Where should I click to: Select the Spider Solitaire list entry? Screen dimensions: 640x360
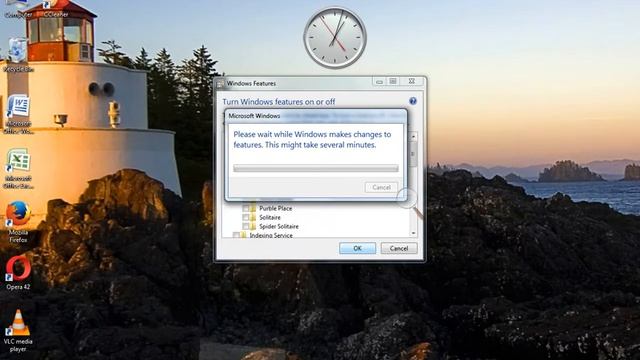[x=279, y=226]
